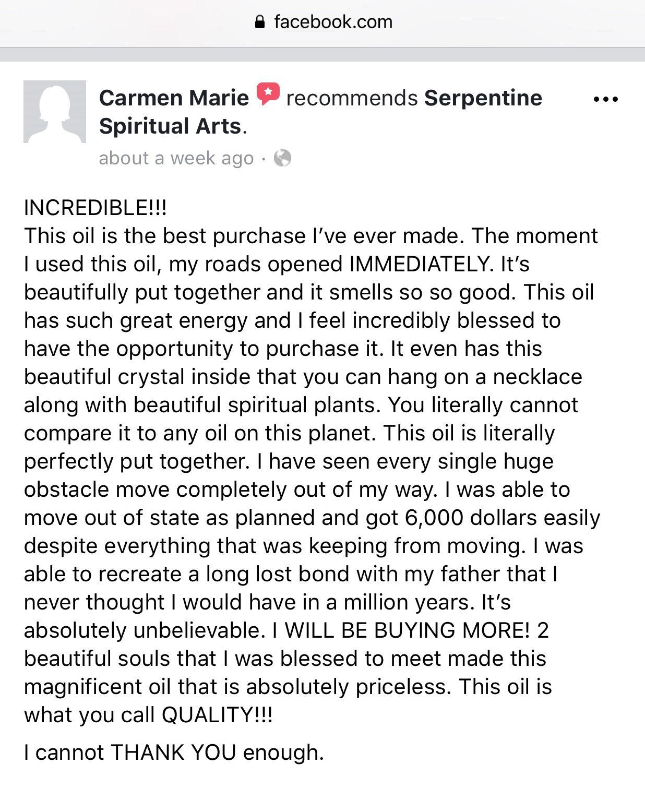Open the Serpentine Spiritual Arts page link
The height and width of the screenshot is (812, 645).
coord(483,98)
